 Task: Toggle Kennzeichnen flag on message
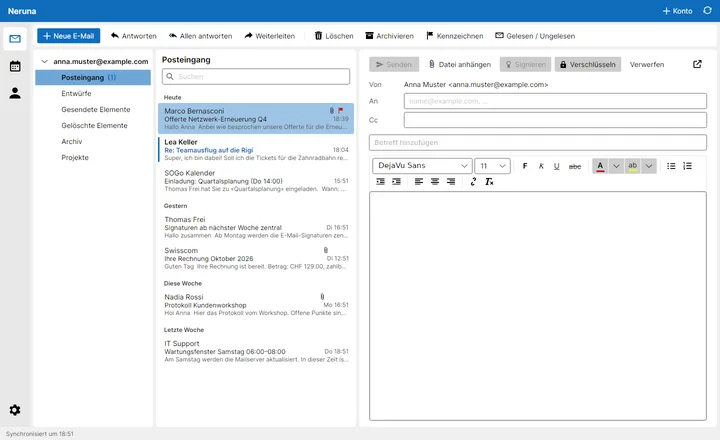pos(455,36)
